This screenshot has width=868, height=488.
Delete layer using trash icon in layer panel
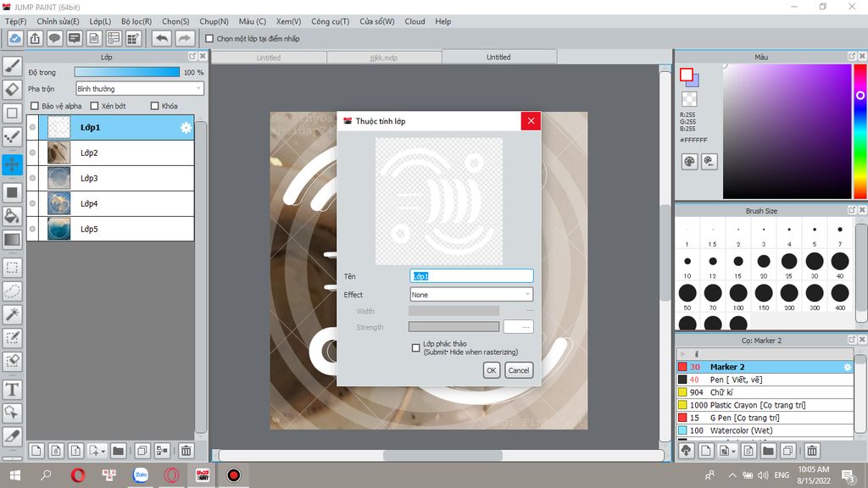tap(186, 451)
